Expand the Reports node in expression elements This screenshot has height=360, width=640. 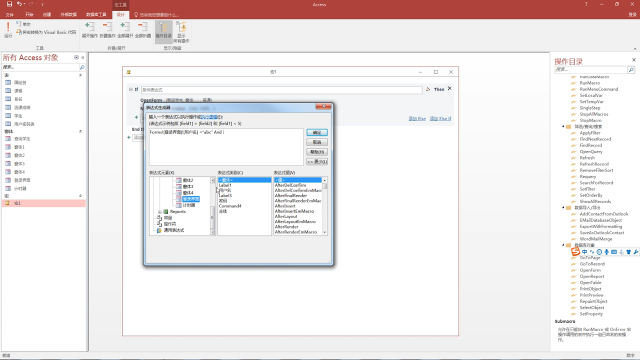pos(160,211)
